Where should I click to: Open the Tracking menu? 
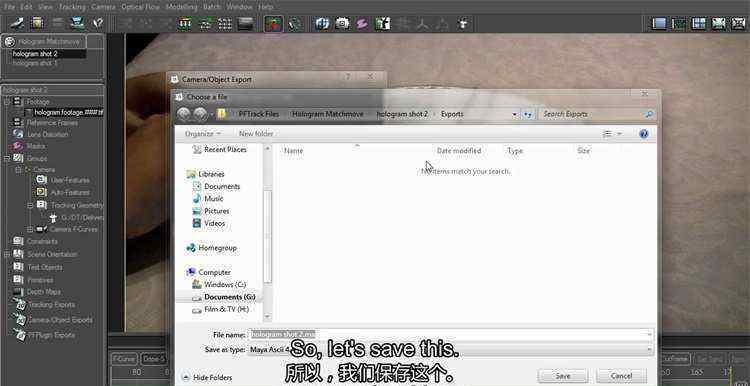(x=72, y=7)
